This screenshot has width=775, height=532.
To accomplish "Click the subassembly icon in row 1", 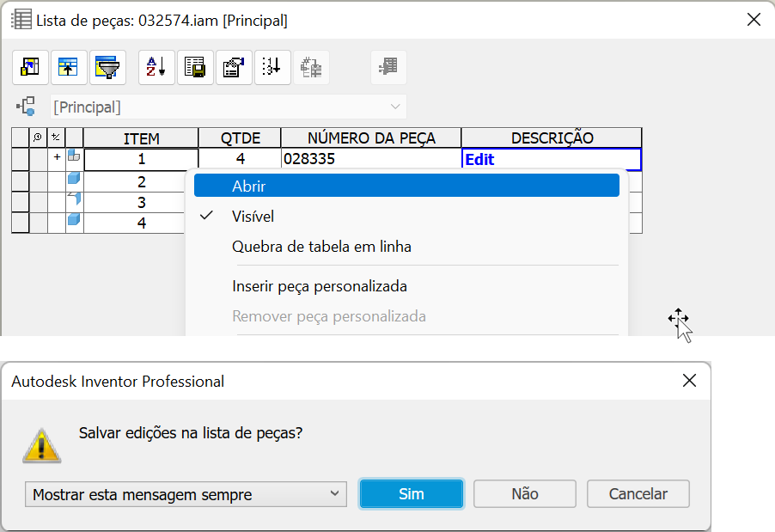I will pyautogui.click(x=74, y=156).
